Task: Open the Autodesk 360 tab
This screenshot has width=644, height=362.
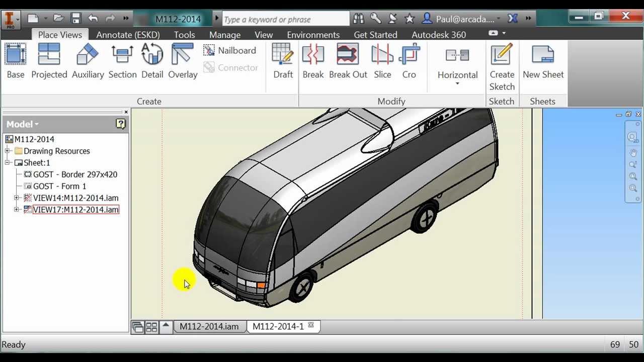Action: tap(438, 35)
